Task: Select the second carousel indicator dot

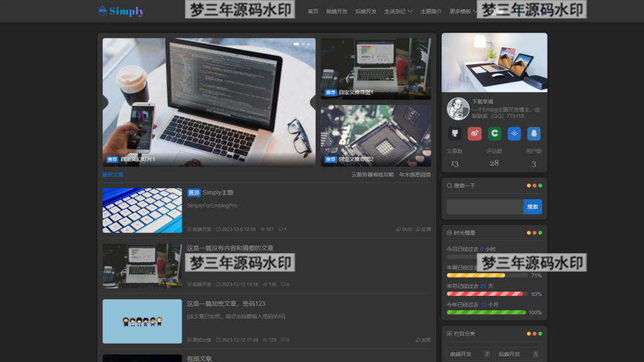Action: [303, 44]
